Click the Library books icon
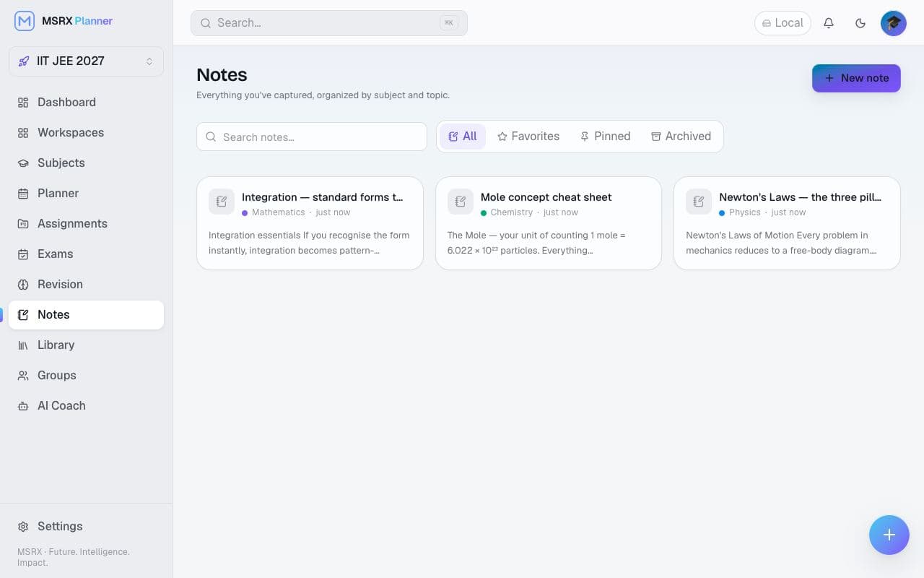 [23, 345]
